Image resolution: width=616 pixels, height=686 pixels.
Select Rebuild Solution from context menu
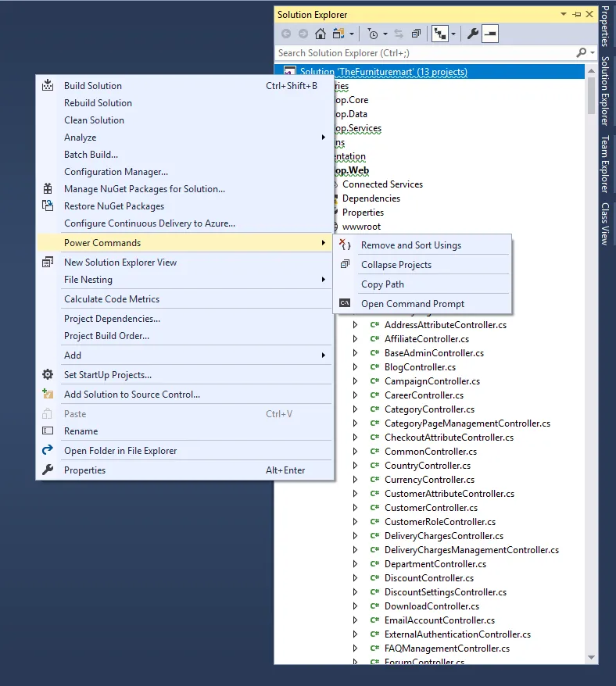[x=185, y=103]
